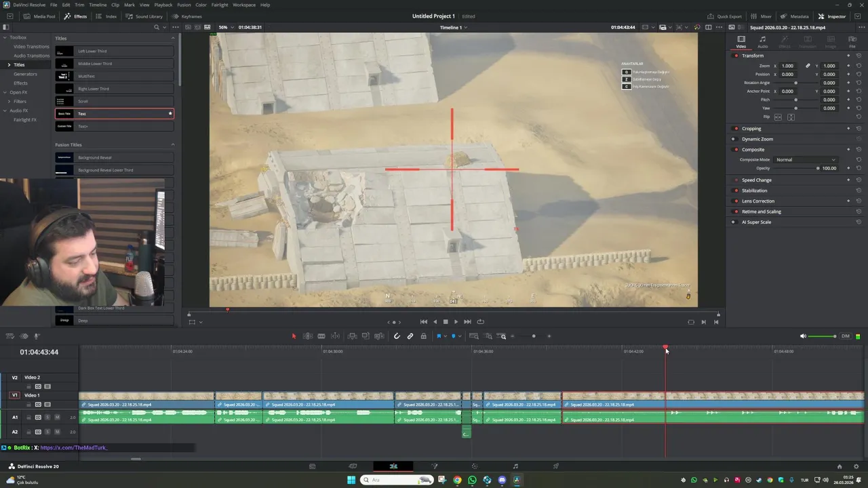
Task: Open the Fusion menu
Action: pos(184,5)
